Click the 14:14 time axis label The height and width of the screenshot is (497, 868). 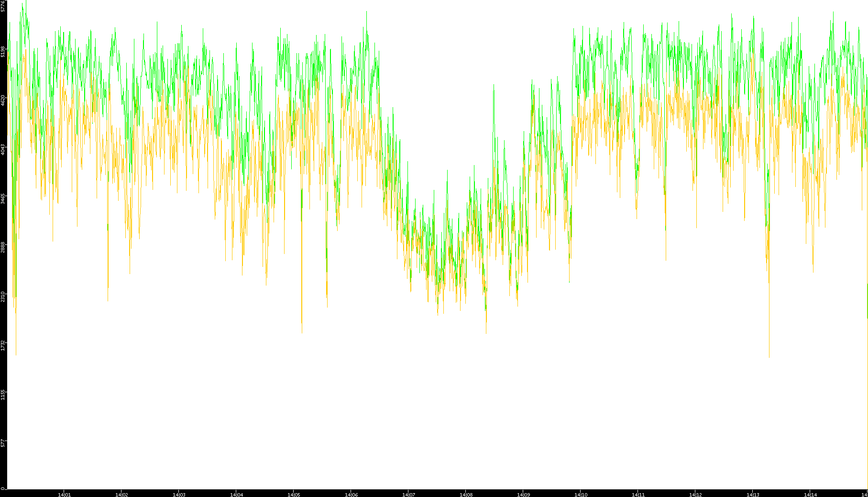coord(810,495)
